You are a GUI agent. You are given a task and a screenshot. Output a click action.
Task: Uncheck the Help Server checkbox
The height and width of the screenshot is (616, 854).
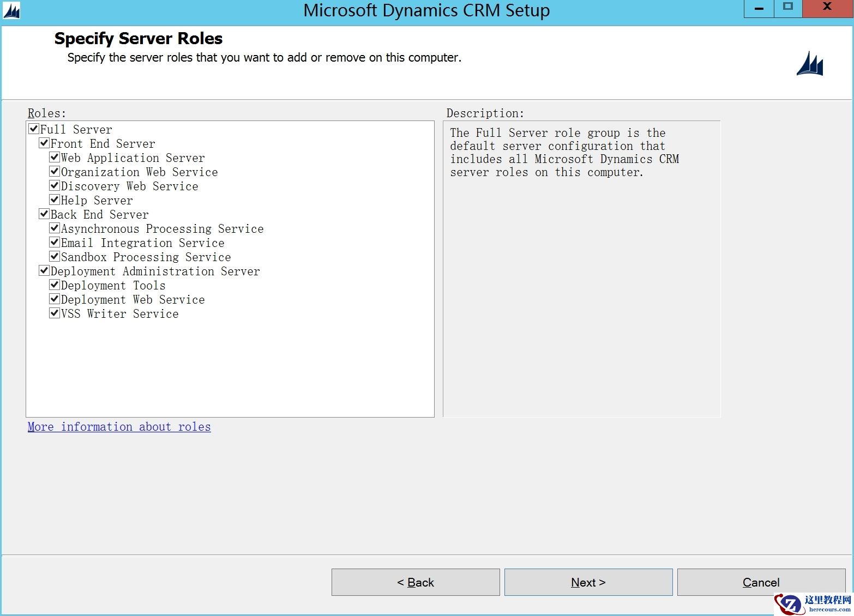(x=55, y=200)
